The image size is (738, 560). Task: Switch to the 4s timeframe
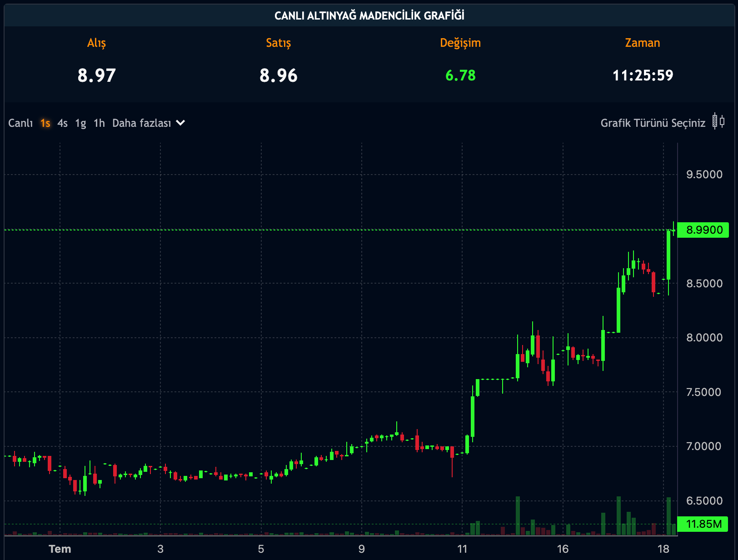[62, 123]
